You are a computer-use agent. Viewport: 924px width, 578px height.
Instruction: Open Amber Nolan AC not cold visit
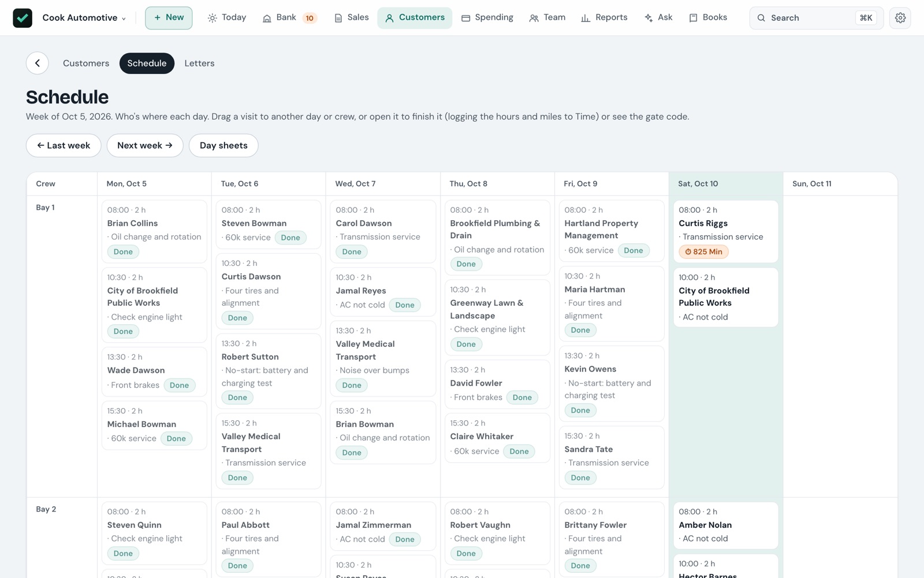click(726, 525)
